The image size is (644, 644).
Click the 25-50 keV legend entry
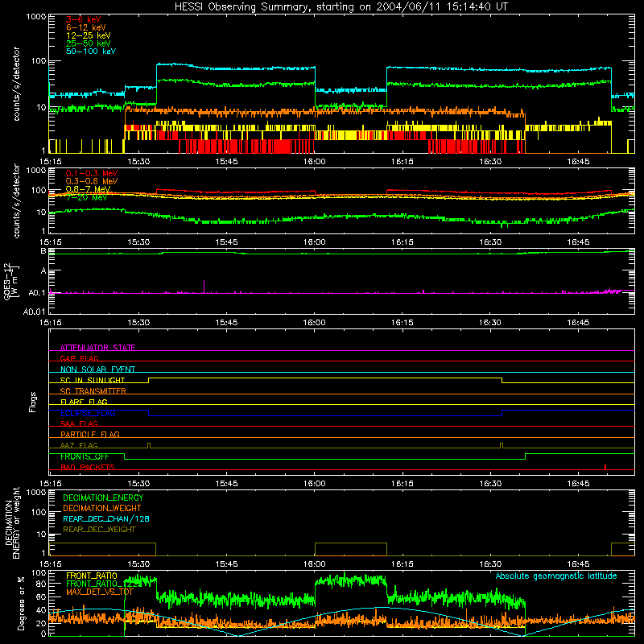pyautogui.click(x=88, y=43)
